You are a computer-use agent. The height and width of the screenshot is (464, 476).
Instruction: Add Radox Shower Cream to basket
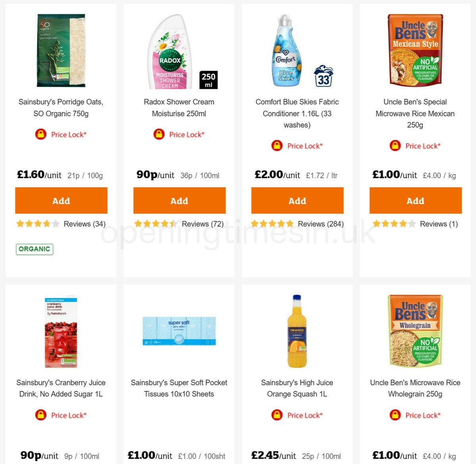point(179,200)
